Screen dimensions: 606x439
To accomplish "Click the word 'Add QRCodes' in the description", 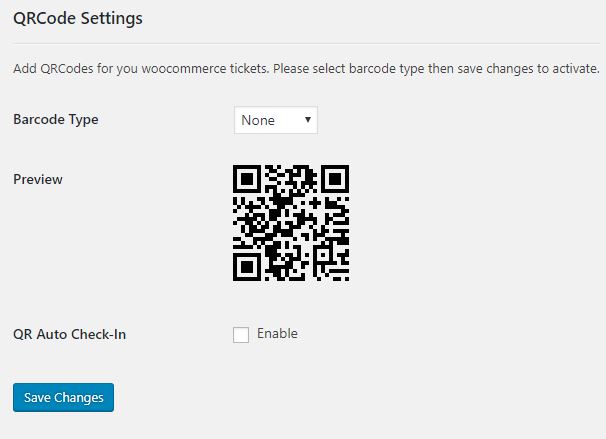I will pyautogui.click(x=53, y=69).
